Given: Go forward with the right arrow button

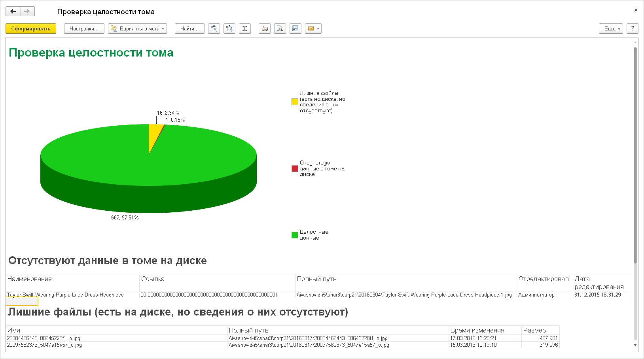Looking at the screenshot, I should coord(27,11).
